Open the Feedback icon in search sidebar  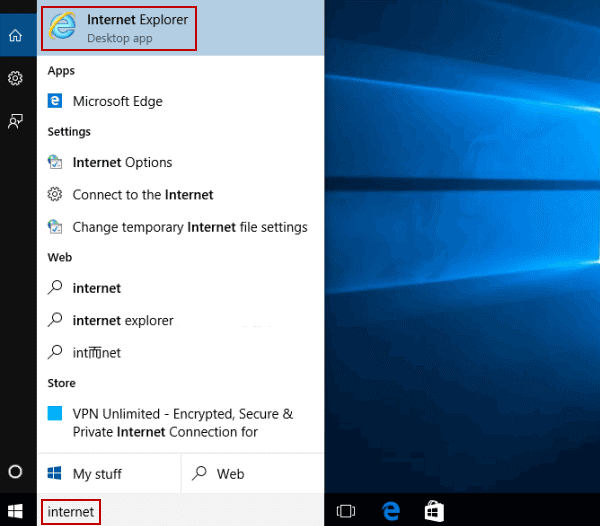[15, 121]
